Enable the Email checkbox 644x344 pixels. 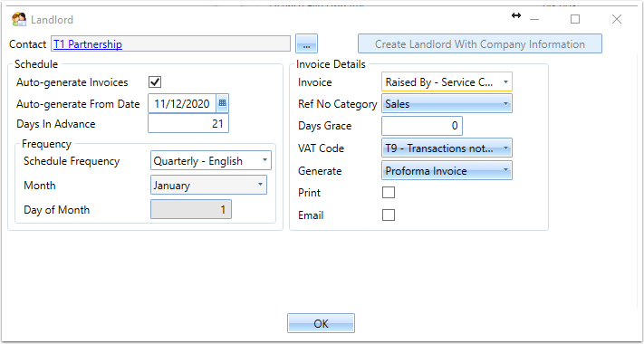pos(389,215)
